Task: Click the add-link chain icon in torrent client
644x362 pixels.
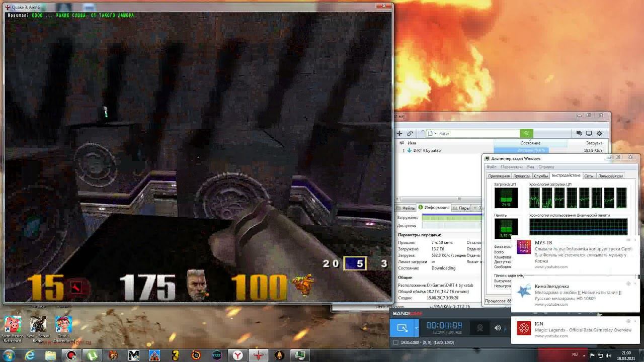Action: [x=410, y=133]
